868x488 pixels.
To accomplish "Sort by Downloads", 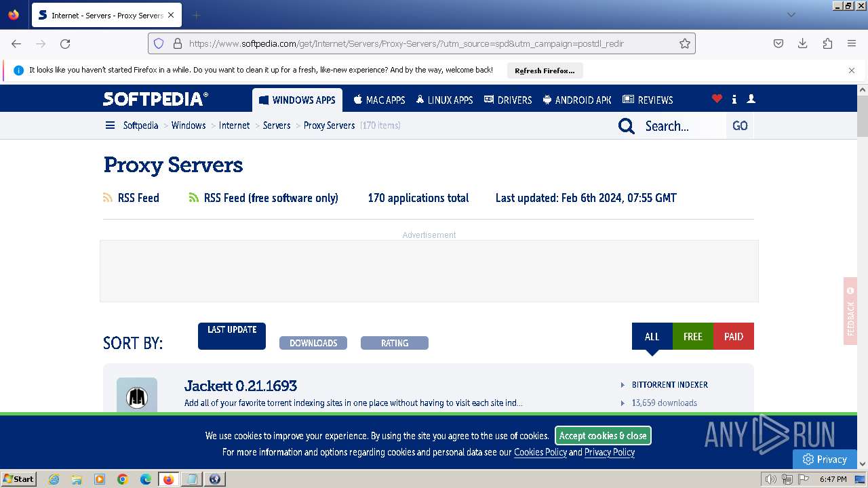I will point(313,343).
